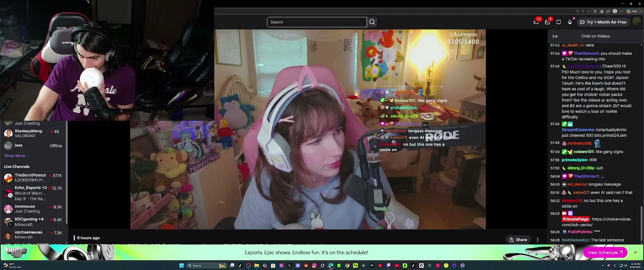
Task: Close the Esports schedule banner
Action: [x=635, y=252]
